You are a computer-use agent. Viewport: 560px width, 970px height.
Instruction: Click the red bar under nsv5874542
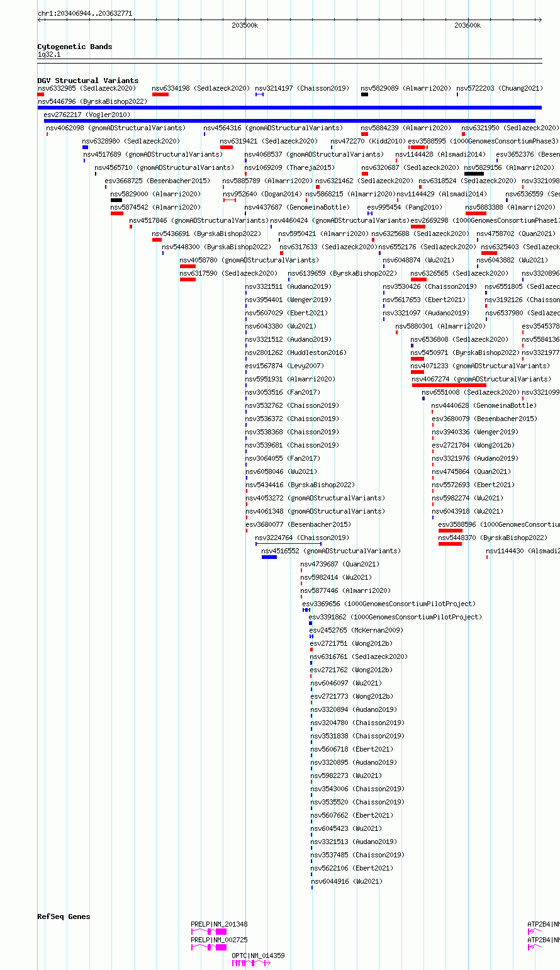[117, 213]
